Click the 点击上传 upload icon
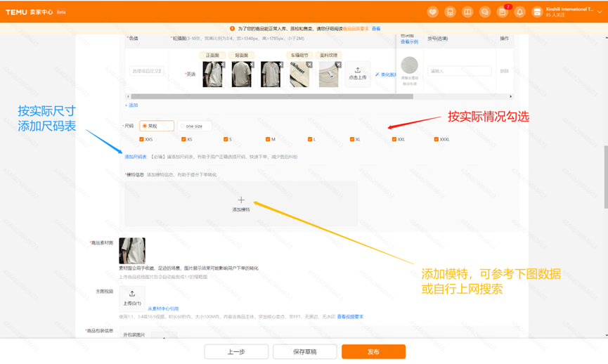Screen dimensions: 608x364 click(358, 70)
